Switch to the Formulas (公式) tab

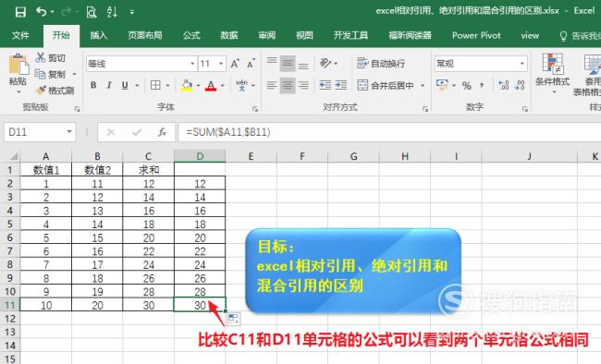[191, 36]
